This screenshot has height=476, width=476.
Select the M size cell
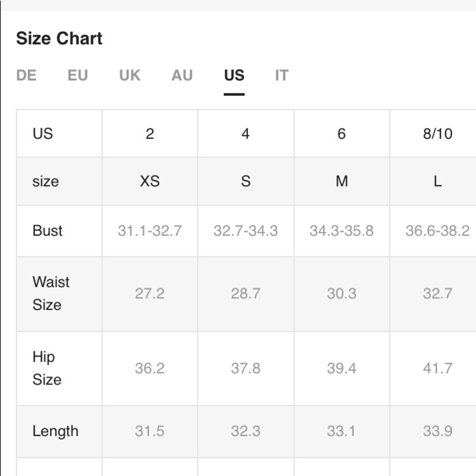[x=341, y=181]
